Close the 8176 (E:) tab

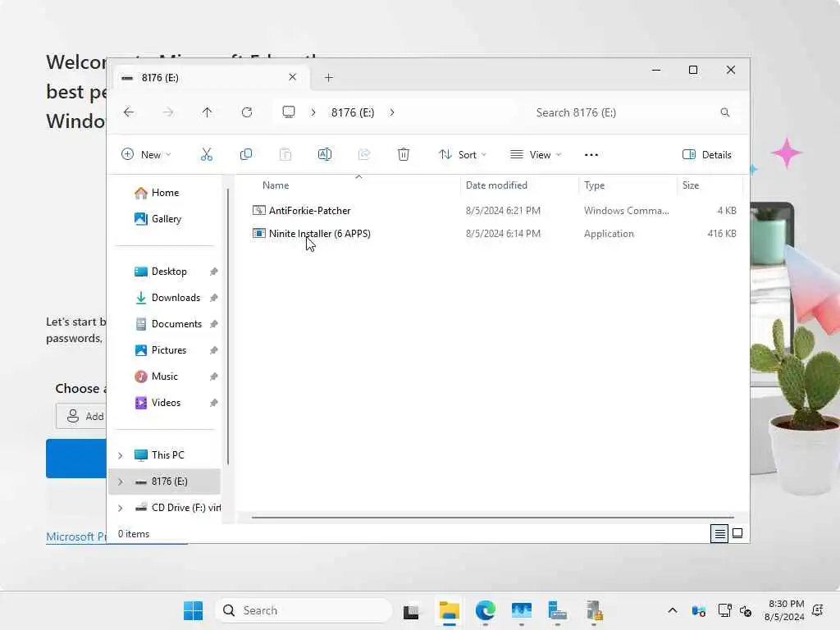point(293,77)
